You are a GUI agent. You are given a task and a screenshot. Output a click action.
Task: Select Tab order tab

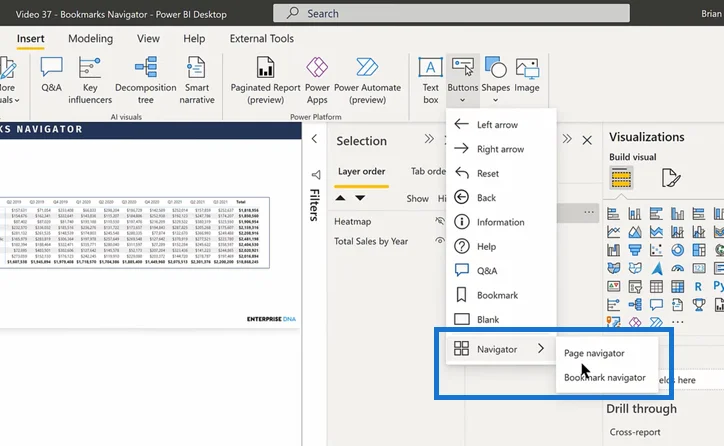[428, 171]
